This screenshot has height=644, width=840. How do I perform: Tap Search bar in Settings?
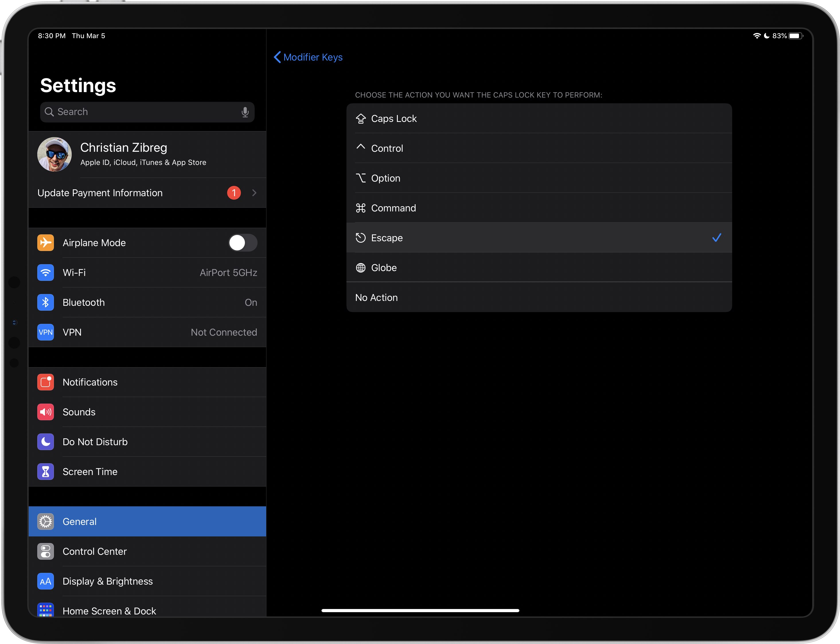pos(145,111)
